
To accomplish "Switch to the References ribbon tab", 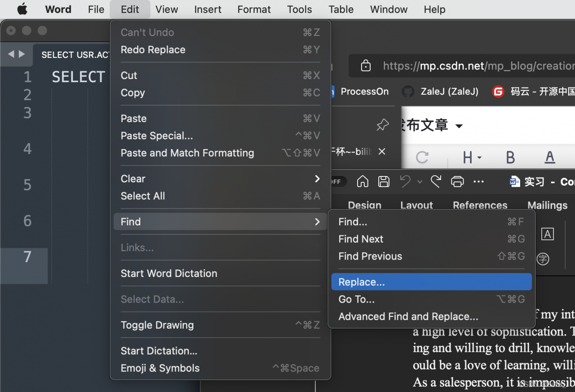I will 480,205.
